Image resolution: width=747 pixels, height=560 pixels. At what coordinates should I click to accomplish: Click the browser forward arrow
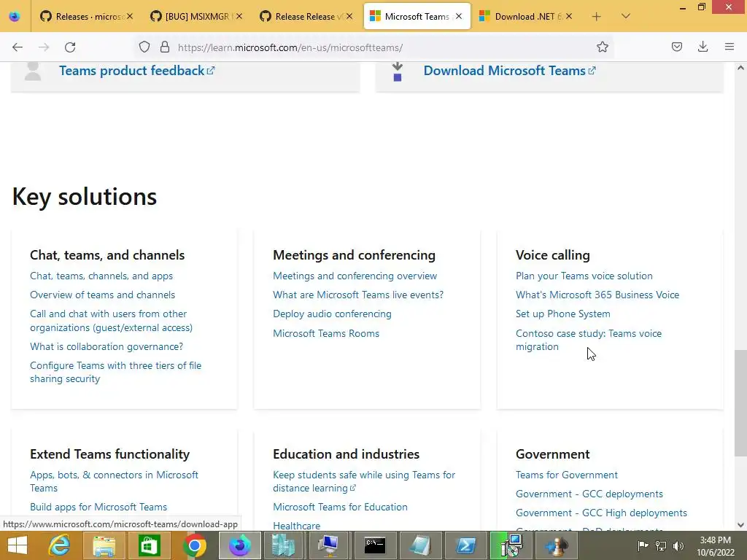[x=44, y=47]
